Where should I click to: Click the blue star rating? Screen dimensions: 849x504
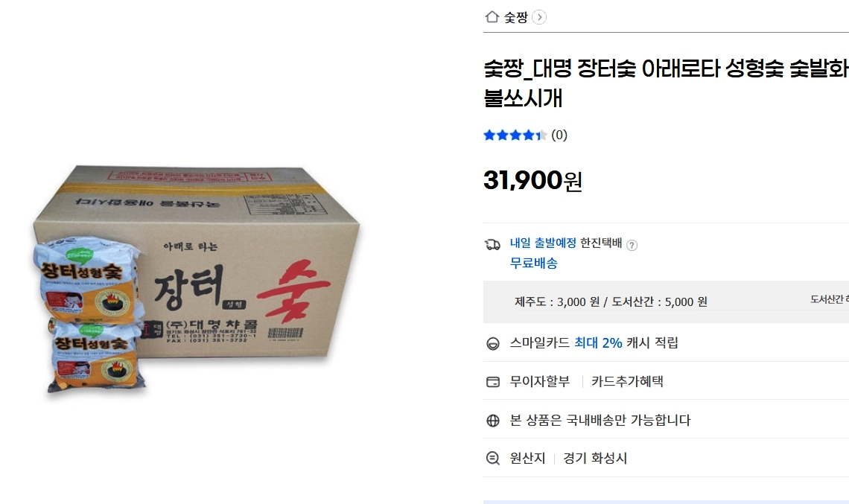click(x=515, y=135)
